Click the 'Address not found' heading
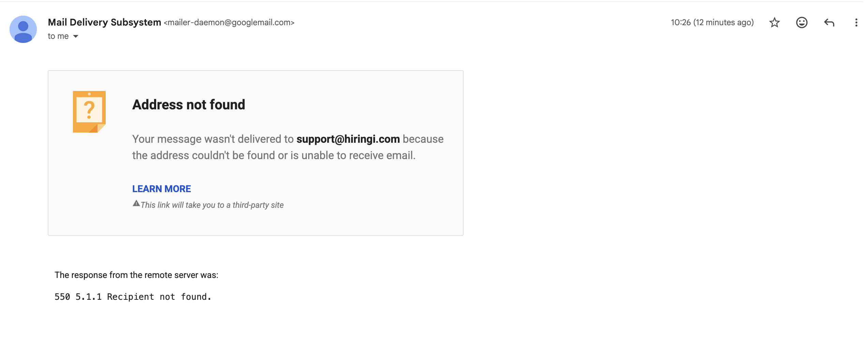 [189, 105]
